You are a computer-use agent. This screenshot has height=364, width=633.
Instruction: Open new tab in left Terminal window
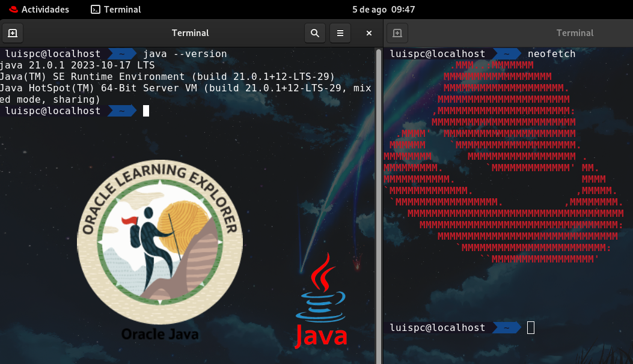tap(13, 33)
